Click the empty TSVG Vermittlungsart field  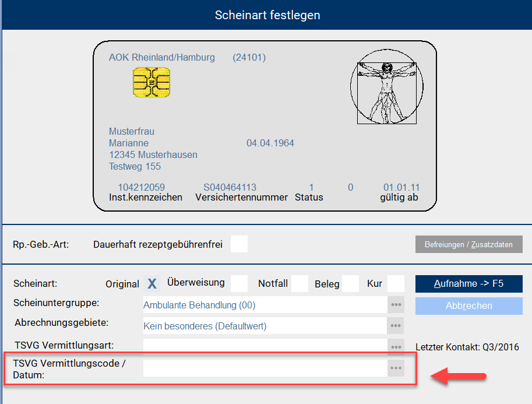tap(265, 347)
